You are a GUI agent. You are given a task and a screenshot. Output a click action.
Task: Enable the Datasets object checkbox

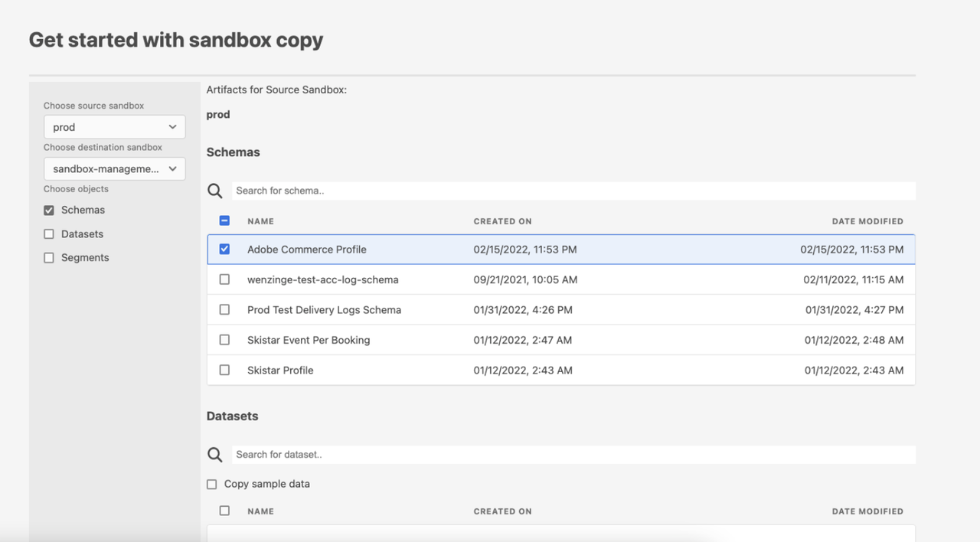click(49, 234)
